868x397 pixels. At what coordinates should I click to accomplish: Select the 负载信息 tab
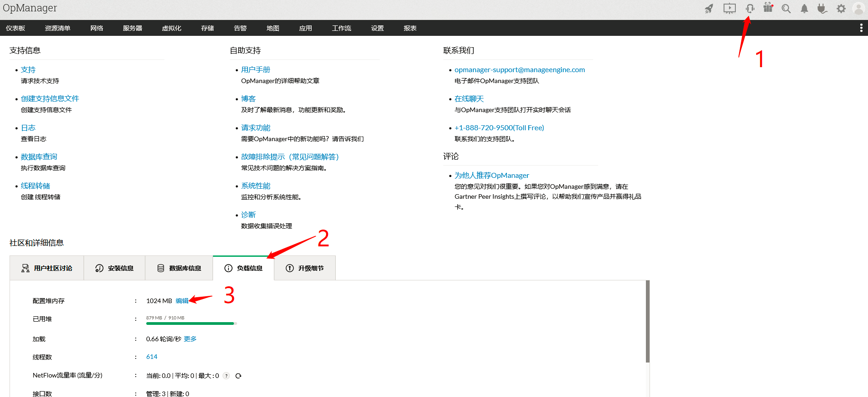pos(243,268)
